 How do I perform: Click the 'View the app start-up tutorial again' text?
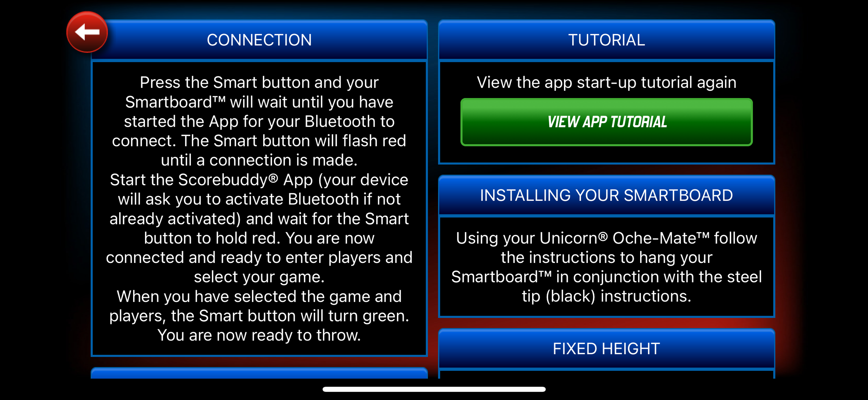coord(606,82)
